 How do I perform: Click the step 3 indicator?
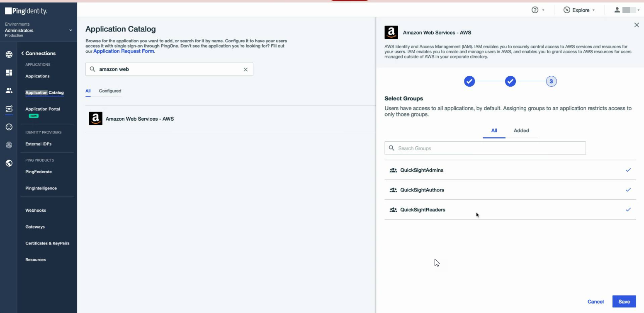coord(551,81)
